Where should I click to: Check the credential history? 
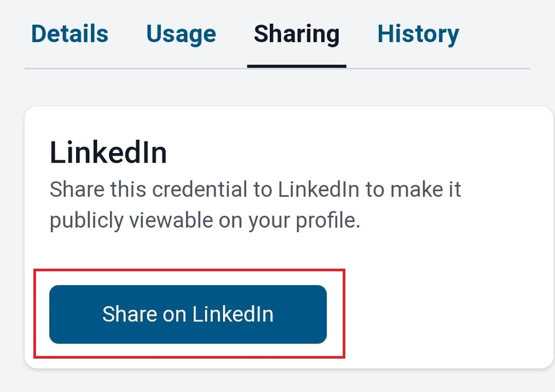coord(418,33)
